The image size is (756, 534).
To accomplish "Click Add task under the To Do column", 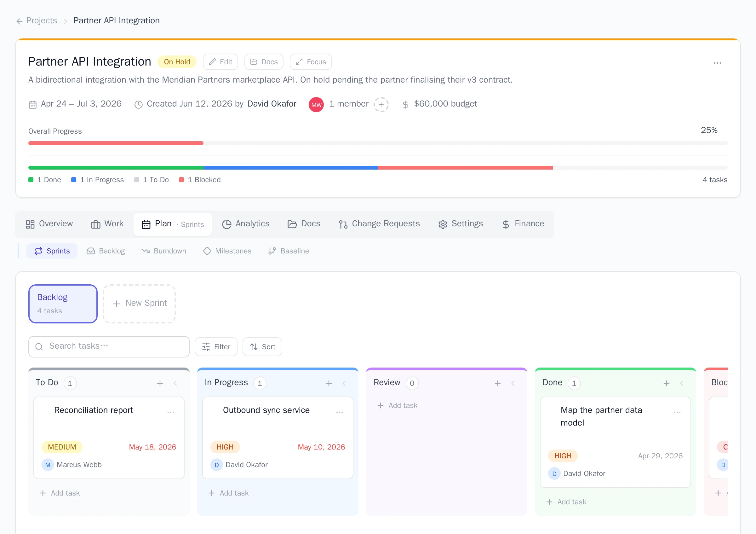I will click(x=60, y=493).
